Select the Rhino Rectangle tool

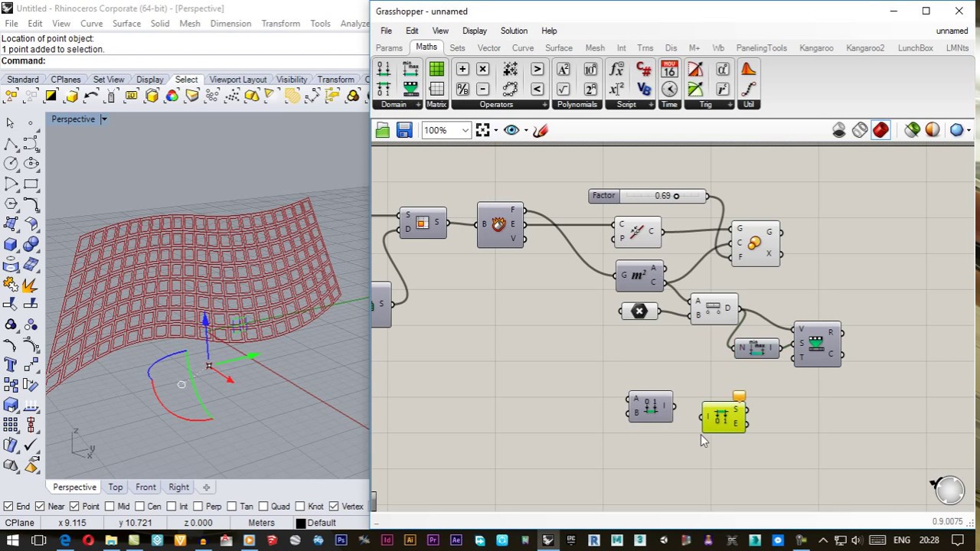click(x=31, y=184)
